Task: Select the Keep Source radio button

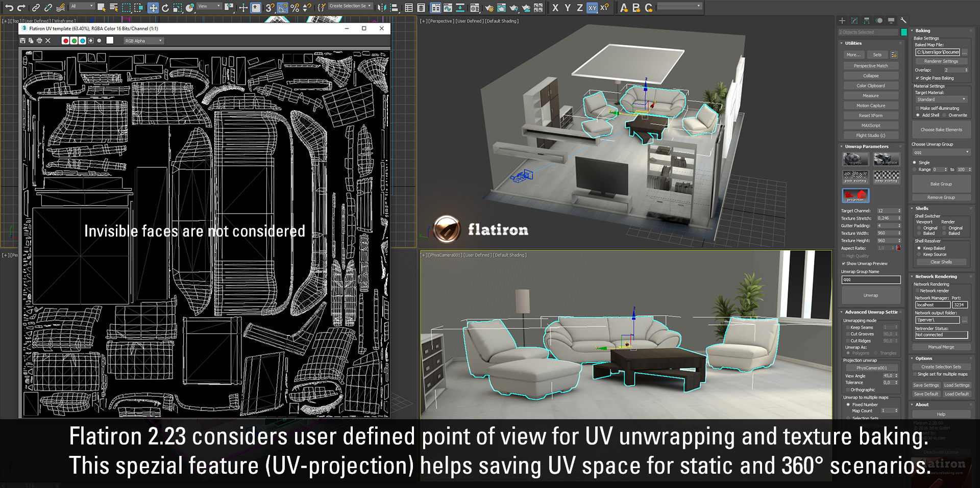Action: [919, 254]
